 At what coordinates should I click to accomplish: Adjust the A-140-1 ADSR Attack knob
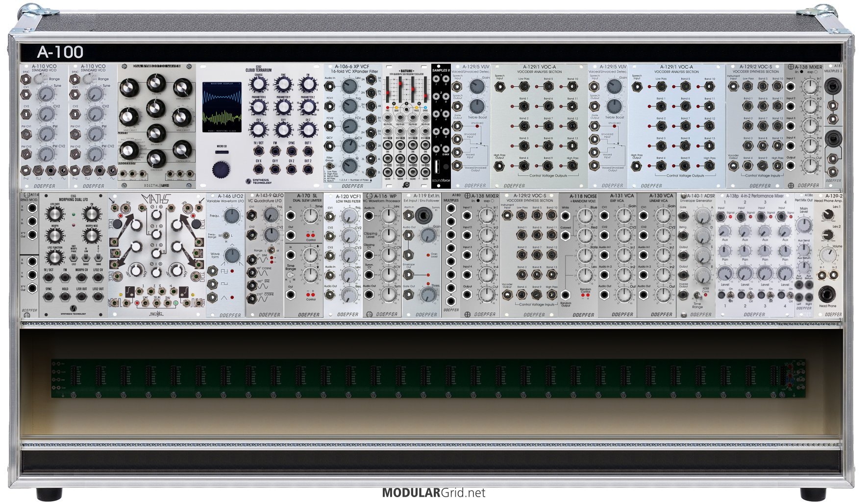(702, 216)
